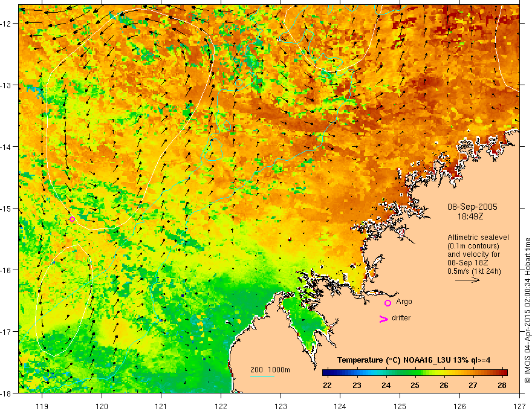Screen dimensions: 532x411
Task: Click the latitude axis label -15
Action: point(6,208)
